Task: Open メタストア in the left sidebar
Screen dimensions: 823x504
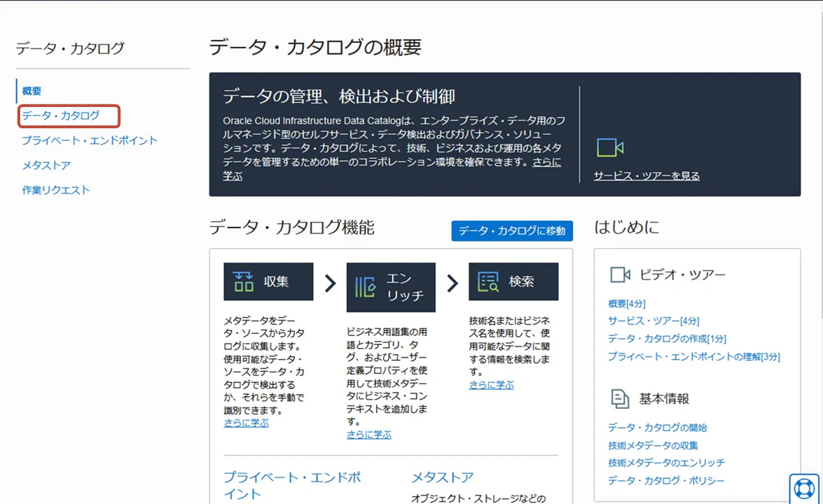Action: pyautogui.click(x=46, y=165)
